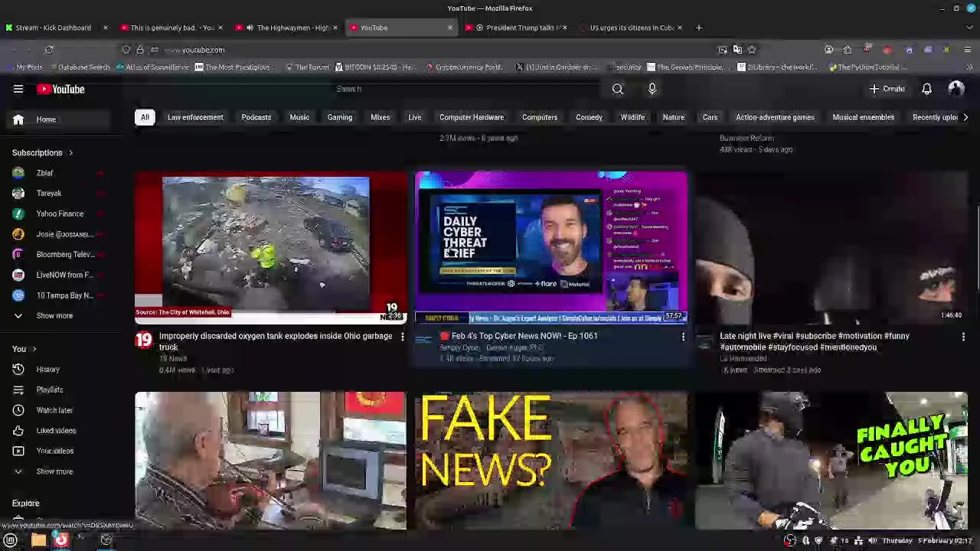Open more options for Cyber News video

point(683,336)
